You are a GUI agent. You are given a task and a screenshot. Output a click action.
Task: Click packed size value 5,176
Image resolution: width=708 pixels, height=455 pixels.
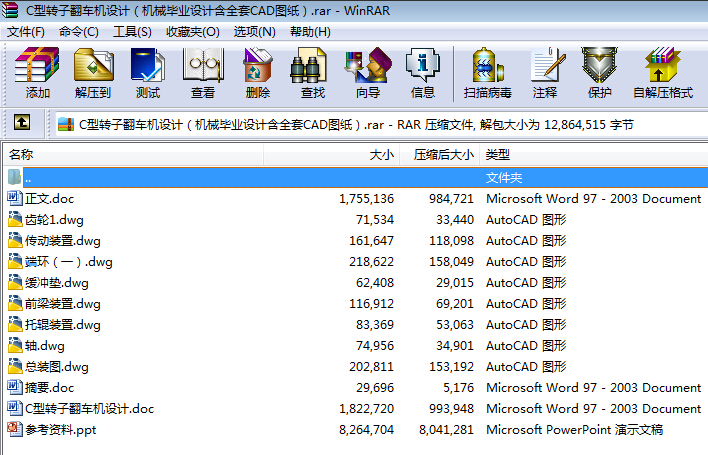click(x=458, y=388)
